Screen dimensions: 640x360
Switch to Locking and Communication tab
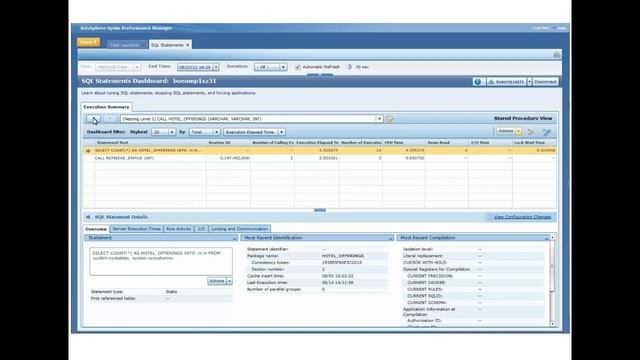point(239,229)
